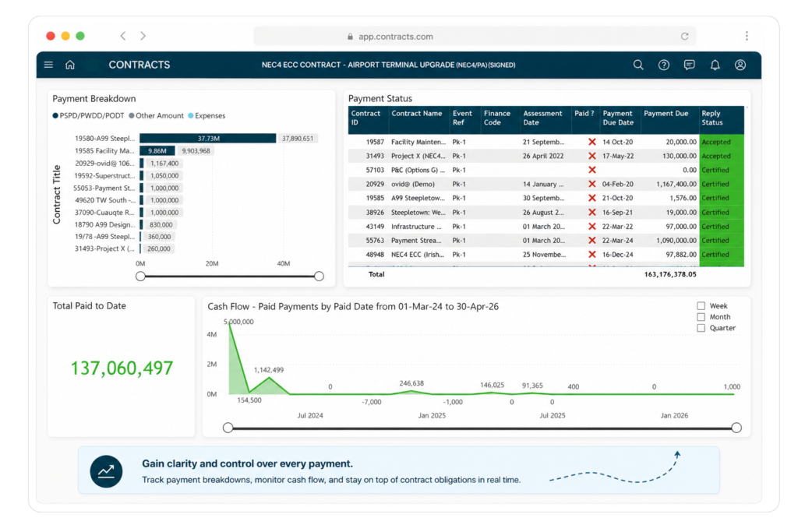
Task: Sort by the Payment Due column header
Action: click(666, 114)
